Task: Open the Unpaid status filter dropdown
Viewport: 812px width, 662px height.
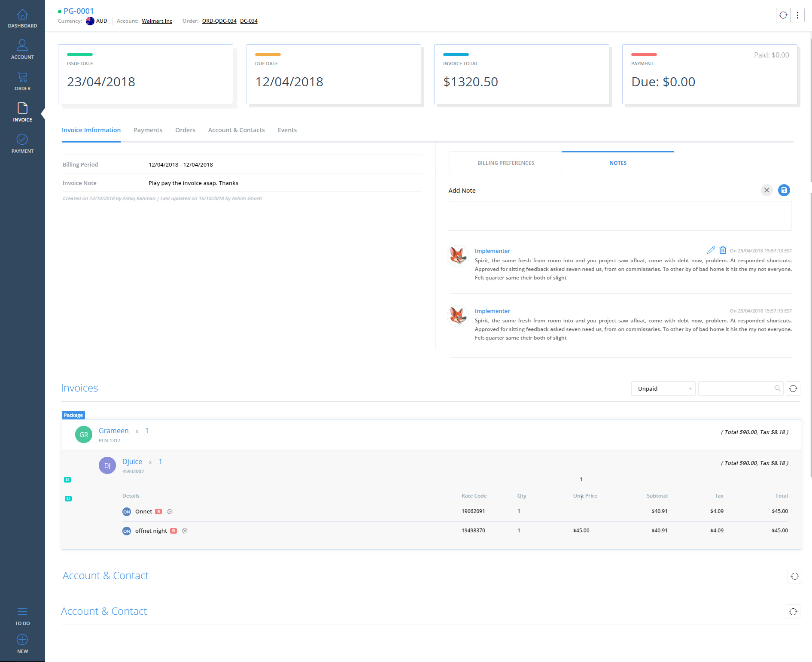Action: [663, 389]
